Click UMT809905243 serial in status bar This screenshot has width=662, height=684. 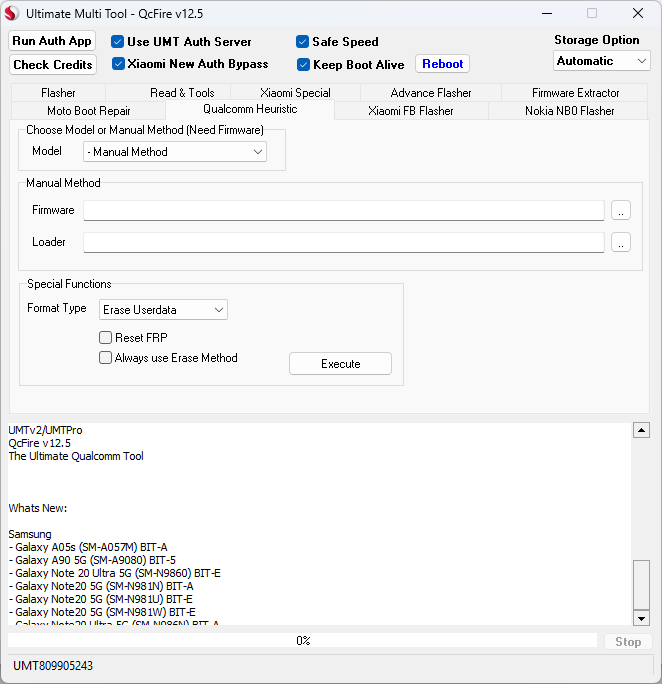tap(53, 666)
